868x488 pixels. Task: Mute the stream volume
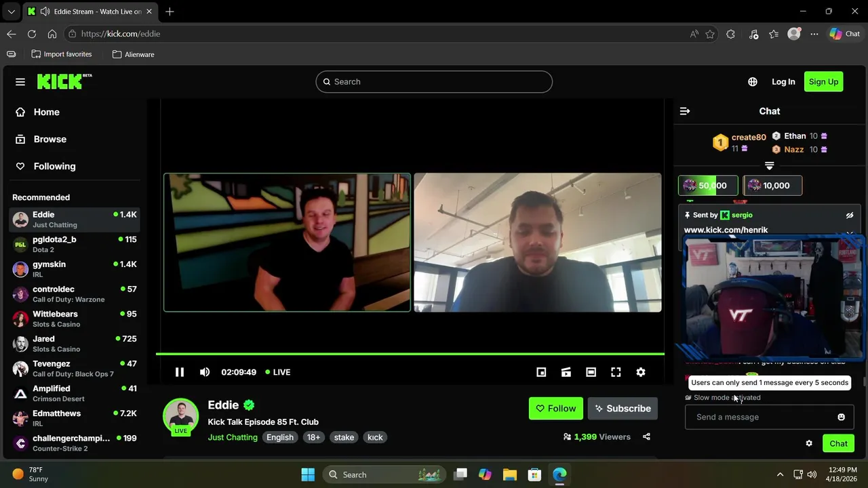pos(205,372)
